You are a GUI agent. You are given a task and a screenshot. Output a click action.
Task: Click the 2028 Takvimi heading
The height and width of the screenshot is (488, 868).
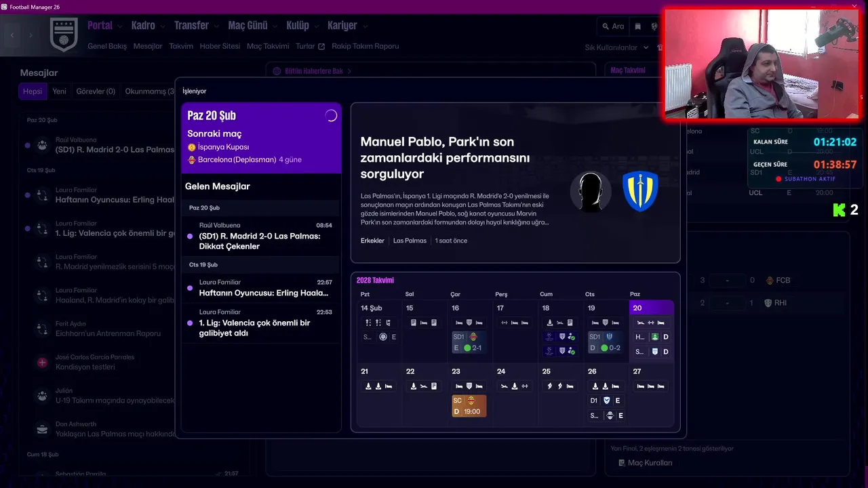(x=375, y=281)
